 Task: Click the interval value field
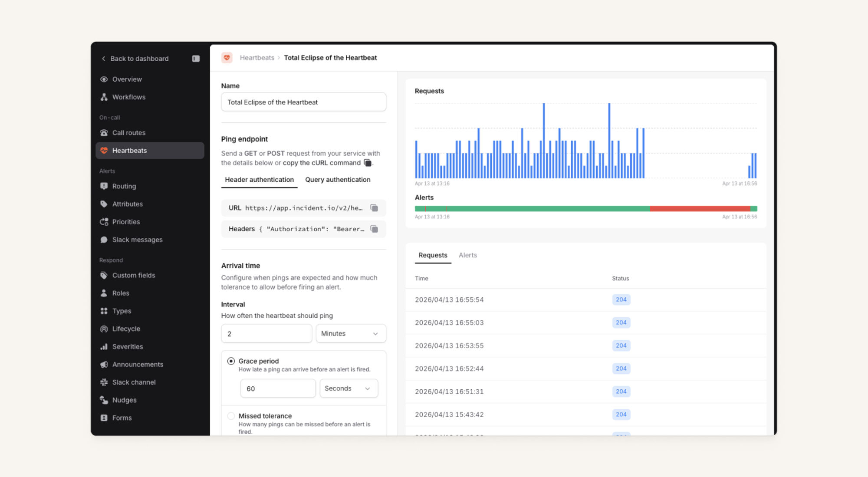(x=266, y=333)
